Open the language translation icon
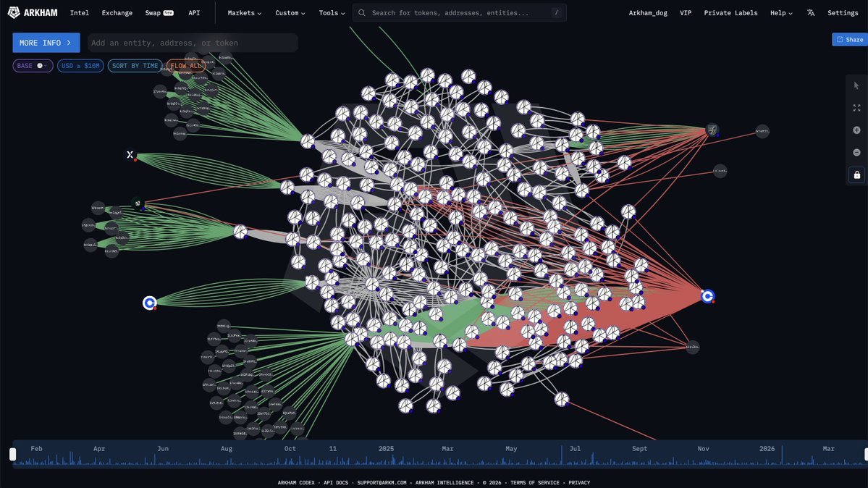 [x=811, y=13]
